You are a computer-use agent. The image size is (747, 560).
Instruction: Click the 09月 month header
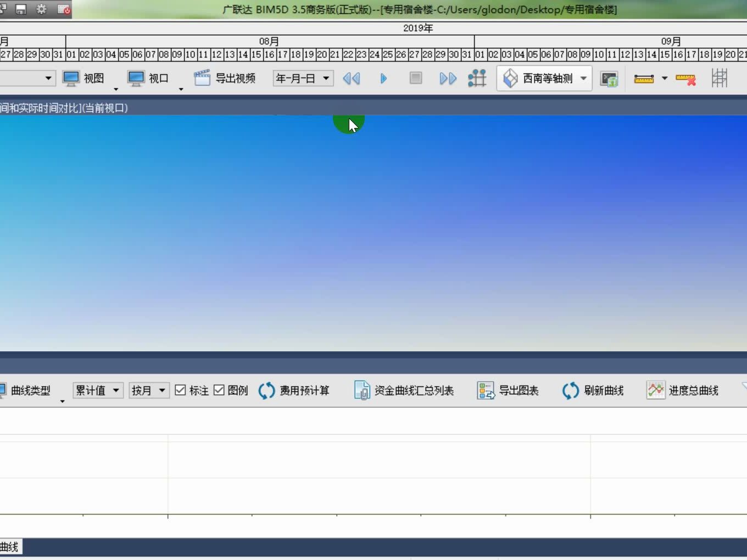point(671,41)
